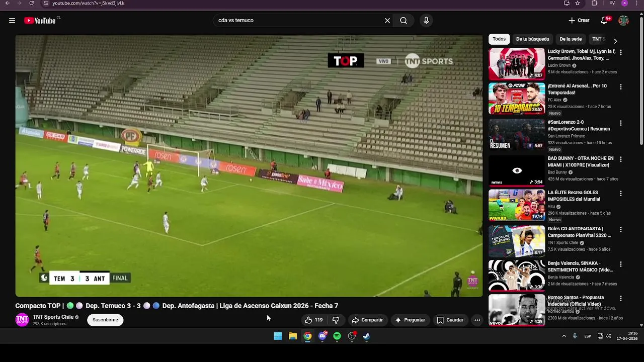
Task: Focus the YouTube search input field
Action: pos(299,21)
